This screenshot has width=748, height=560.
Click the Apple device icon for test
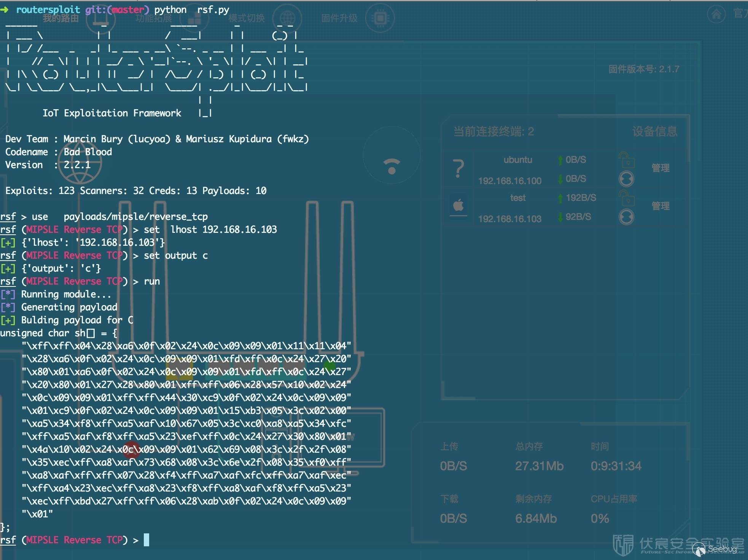tap(458, 205)
